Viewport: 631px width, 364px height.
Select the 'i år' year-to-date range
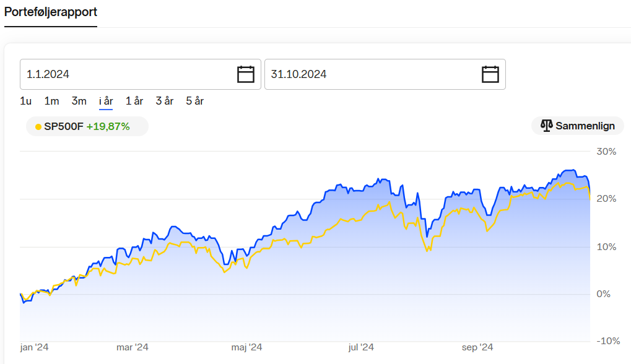pos(106,101)
